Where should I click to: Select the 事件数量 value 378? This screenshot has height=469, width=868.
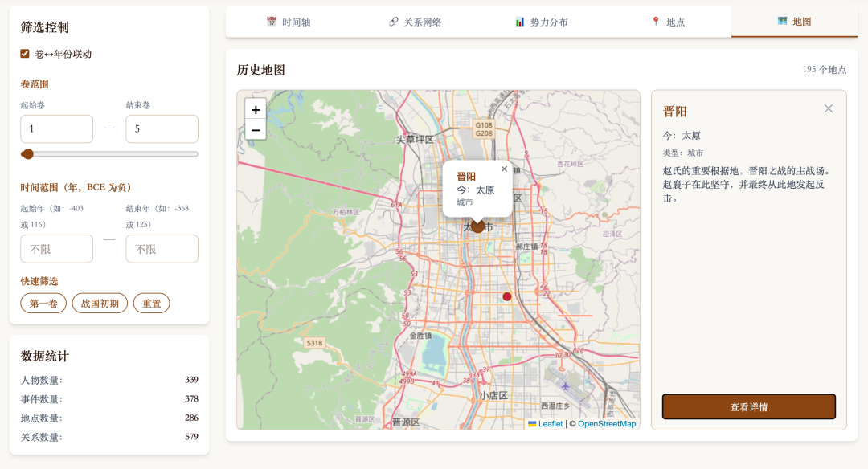point(191,399)
